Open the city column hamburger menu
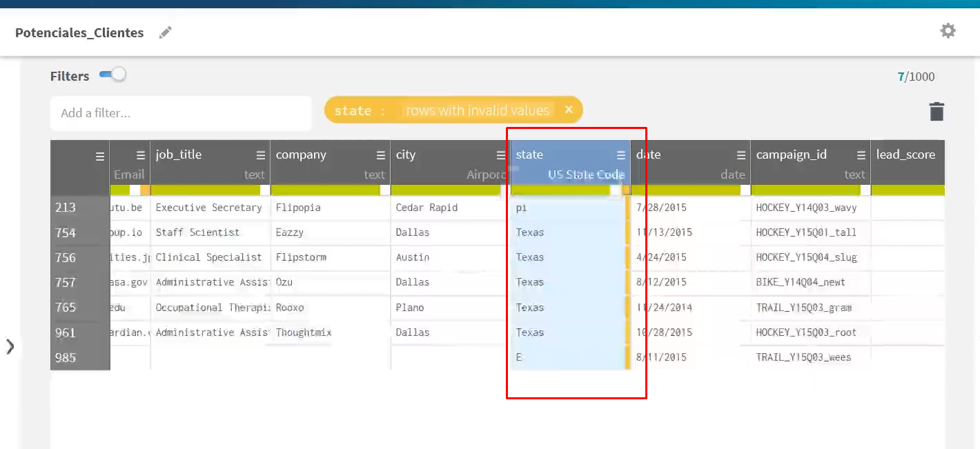Screen dimensions: 980x449 click(x=500, y=155)
